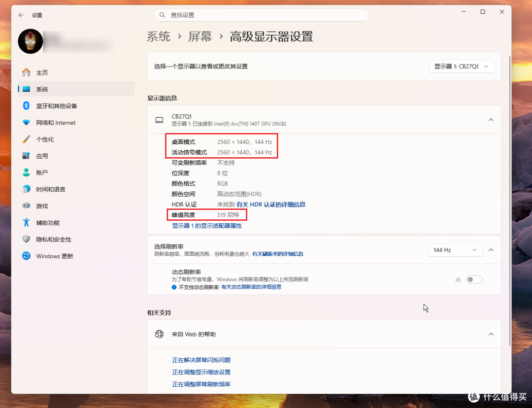Click the 峰值亮度 value 519 尼特
This screenshot has height=408, width=532.
coord(228,215)
